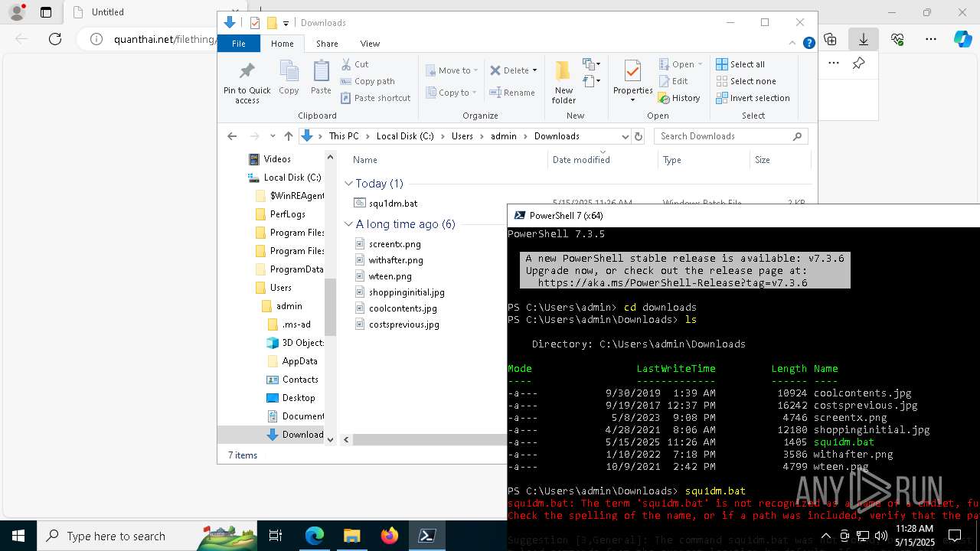Collapse the Explorer ribbon chevron
Viewport: 980px width, 551px height.
pos(794,44)
